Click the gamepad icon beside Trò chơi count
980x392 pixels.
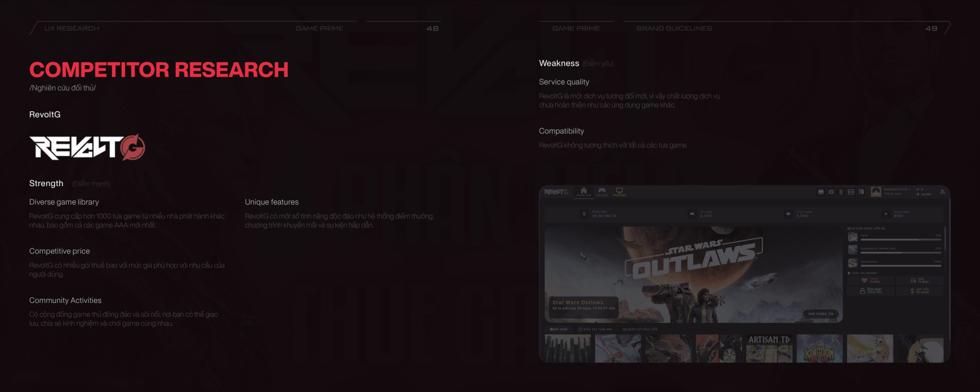pos(692,214)
